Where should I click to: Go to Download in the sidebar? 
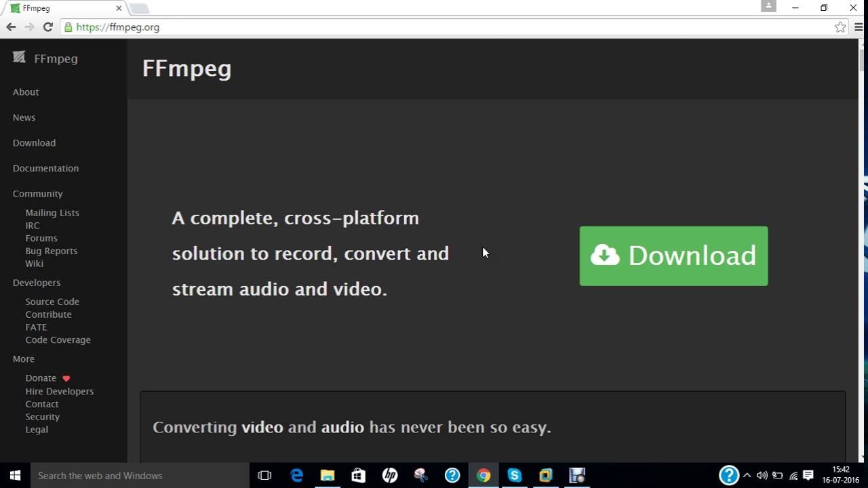34,143
